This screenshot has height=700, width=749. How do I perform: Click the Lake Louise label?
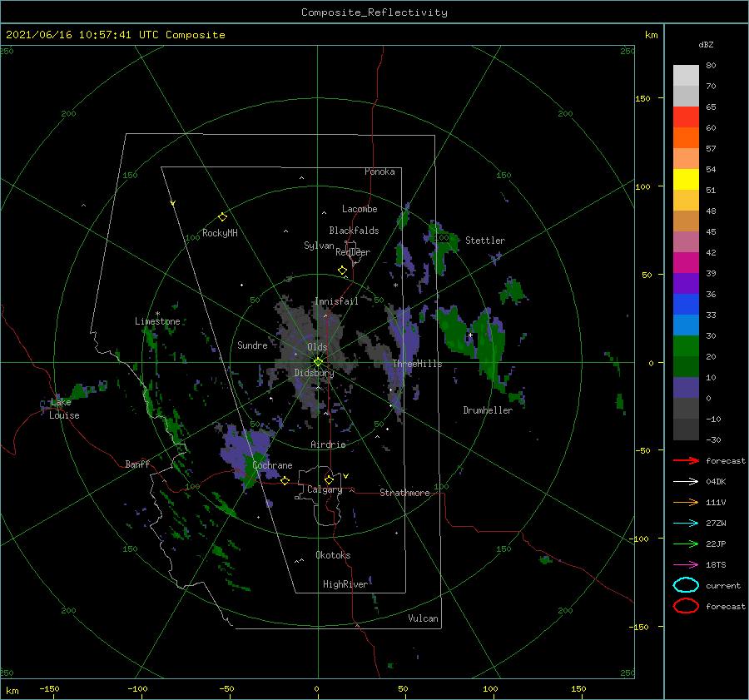pyautogui.click(x=64, y=409)
